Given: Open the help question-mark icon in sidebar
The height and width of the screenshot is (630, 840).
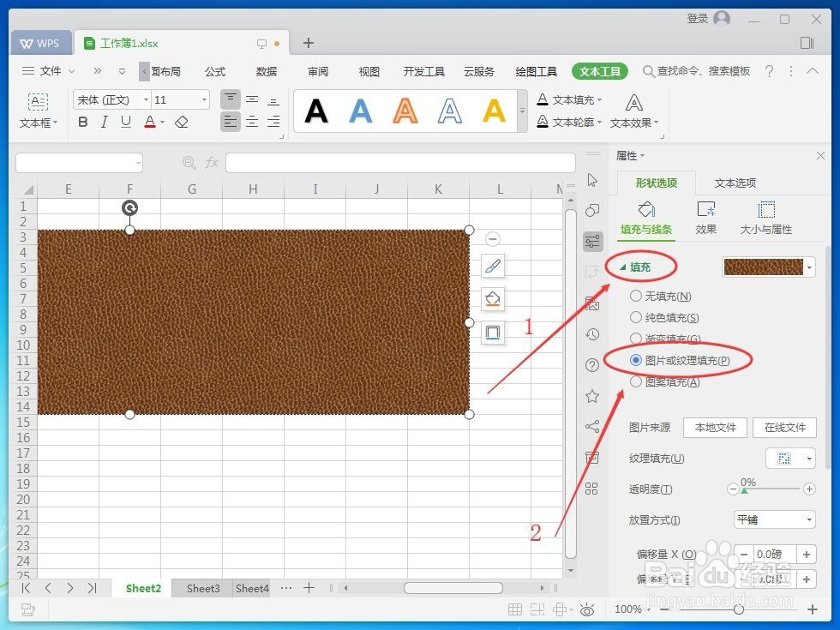Looking at the screenshot, I should click(x=592, y=365).
